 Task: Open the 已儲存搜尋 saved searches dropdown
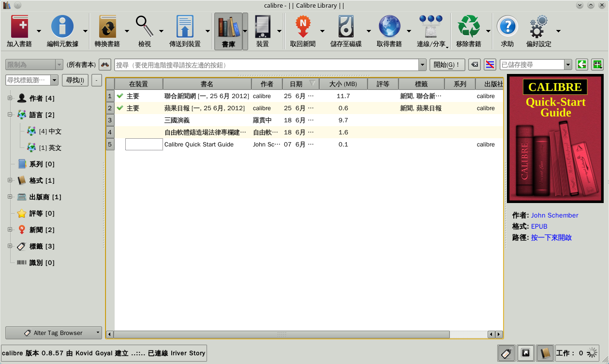click(x=568, y=65)
